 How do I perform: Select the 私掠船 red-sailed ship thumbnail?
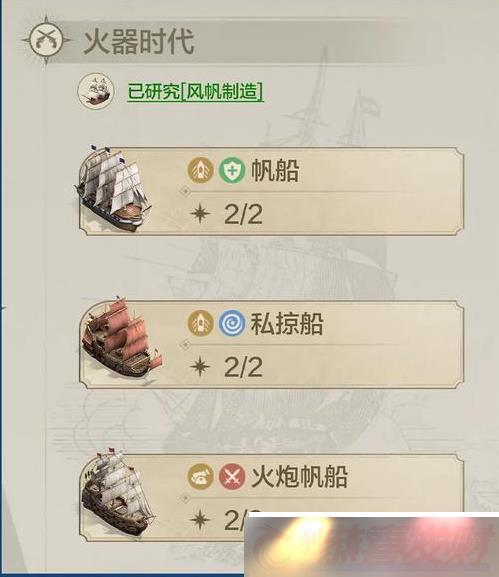120,341
